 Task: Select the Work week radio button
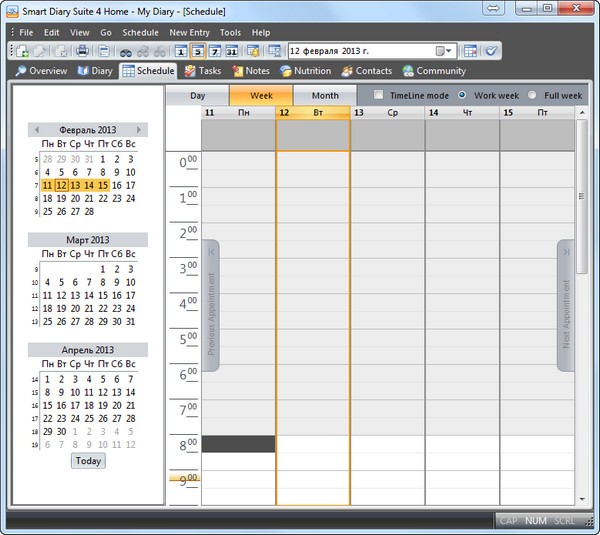point(462,95)
